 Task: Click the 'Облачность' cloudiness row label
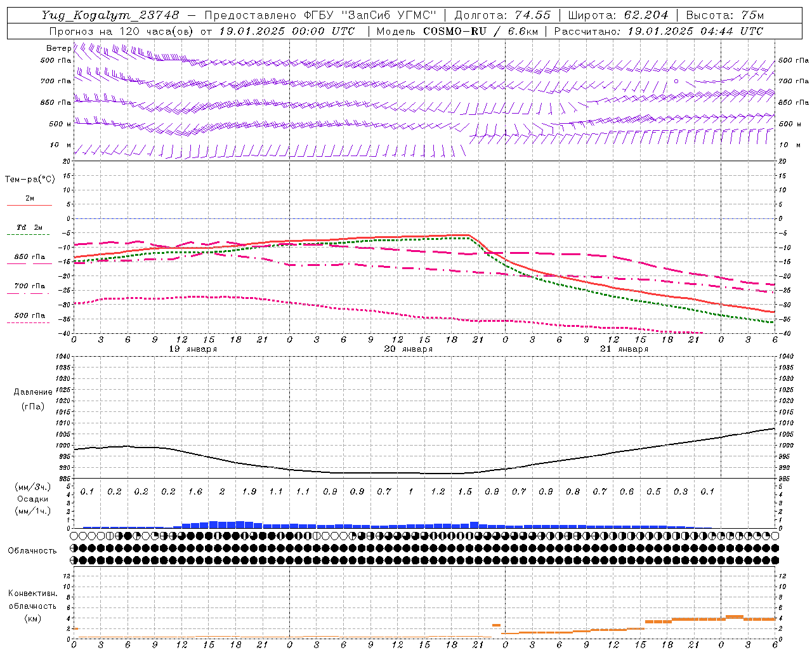point(32,551)
